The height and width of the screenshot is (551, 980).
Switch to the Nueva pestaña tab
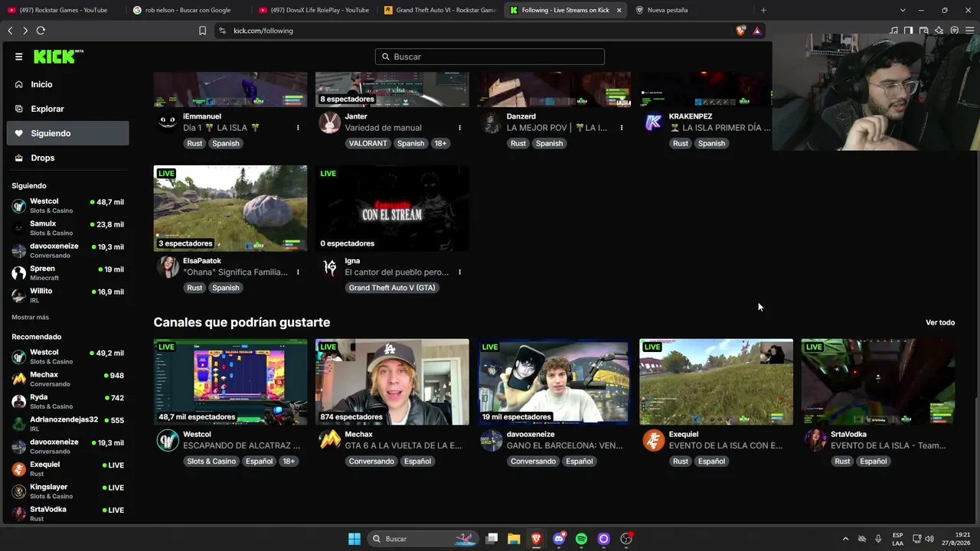click(691, 10)
